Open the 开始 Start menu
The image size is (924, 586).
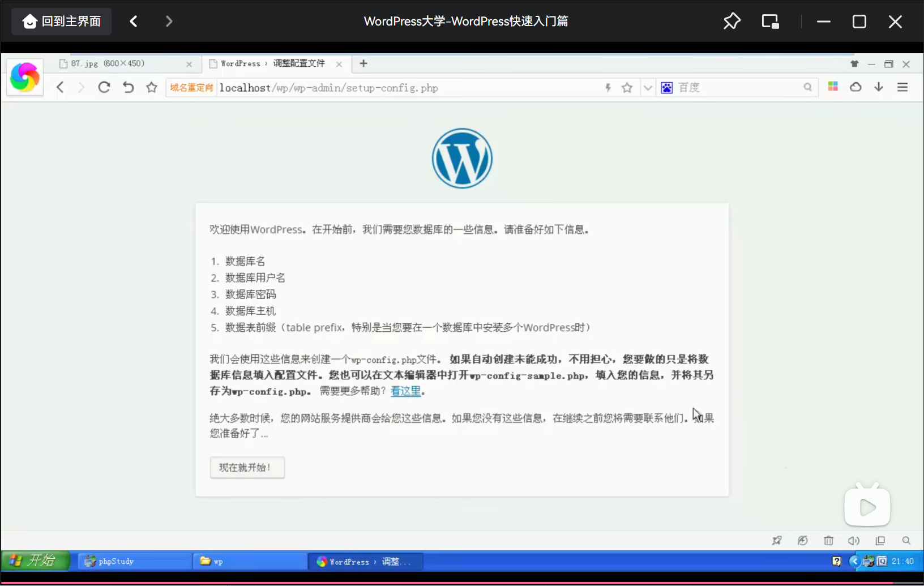point(35,561)
